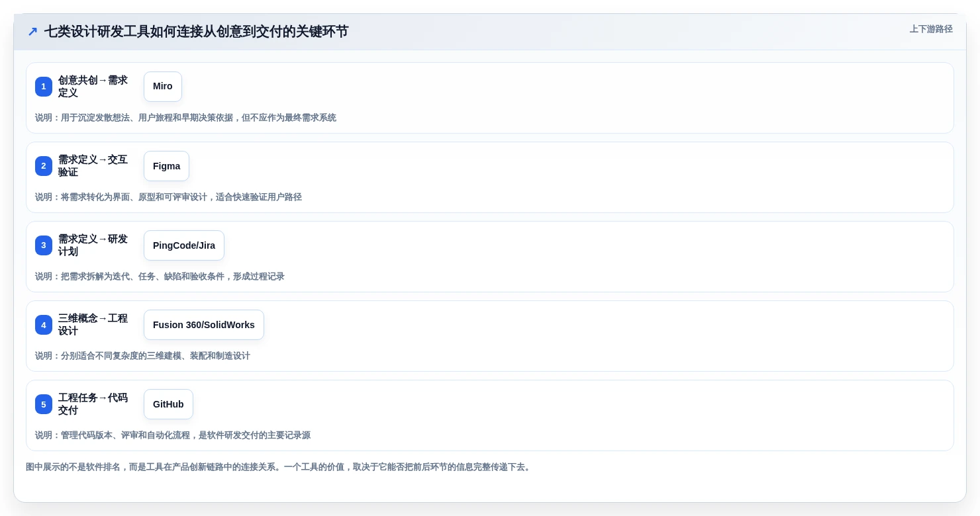Viewport: 980px width, 516px height.
Task: Click the Miro description about 沉淀发散想法
Action: [185, 118]
